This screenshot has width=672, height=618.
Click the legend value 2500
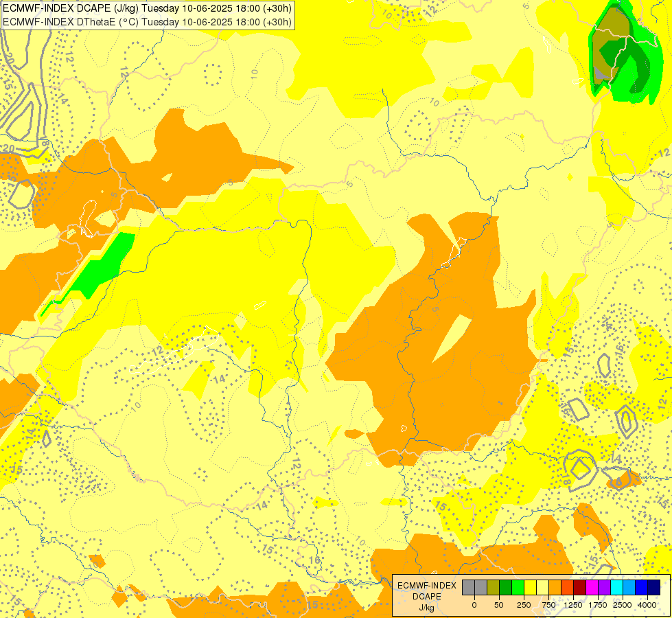623,605
